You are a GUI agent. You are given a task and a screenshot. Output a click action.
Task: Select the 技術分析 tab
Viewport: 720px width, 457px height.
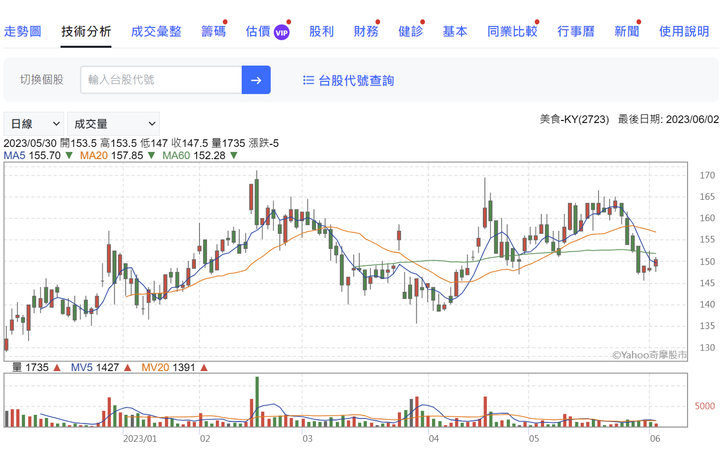point(86,31)
